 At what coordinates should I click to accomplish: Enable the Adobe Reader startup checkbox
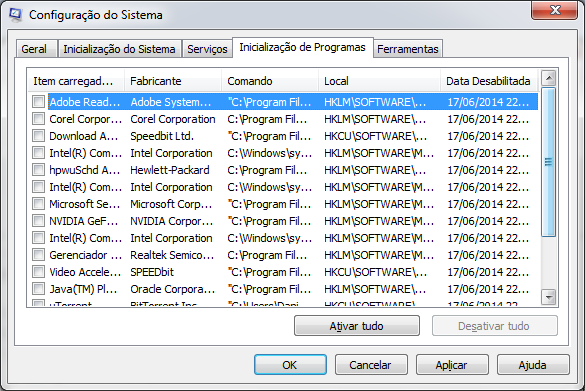click(38, 101)
